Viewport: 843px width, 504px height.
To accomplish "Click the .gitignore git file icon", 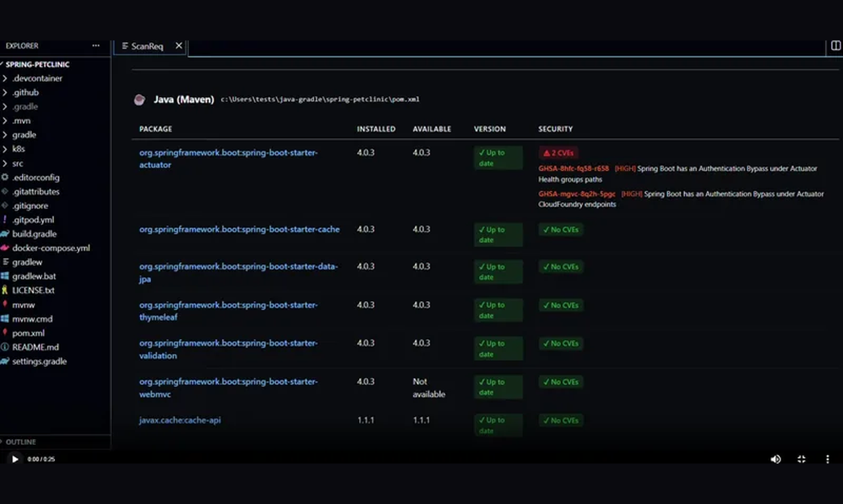I will (5, 206).
